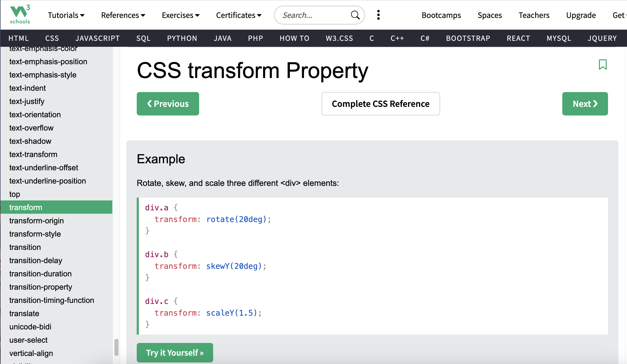Open the Certificates dropdown menu

pyautogui.click(x=238, y=15)
